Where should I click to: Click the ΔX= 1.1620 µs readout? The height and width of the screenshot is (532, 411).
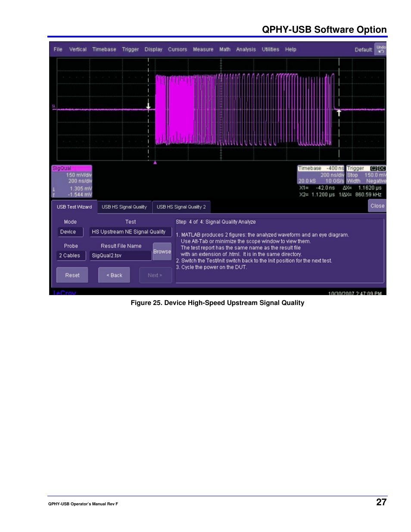pyautogui.click(x=362, y=188)
